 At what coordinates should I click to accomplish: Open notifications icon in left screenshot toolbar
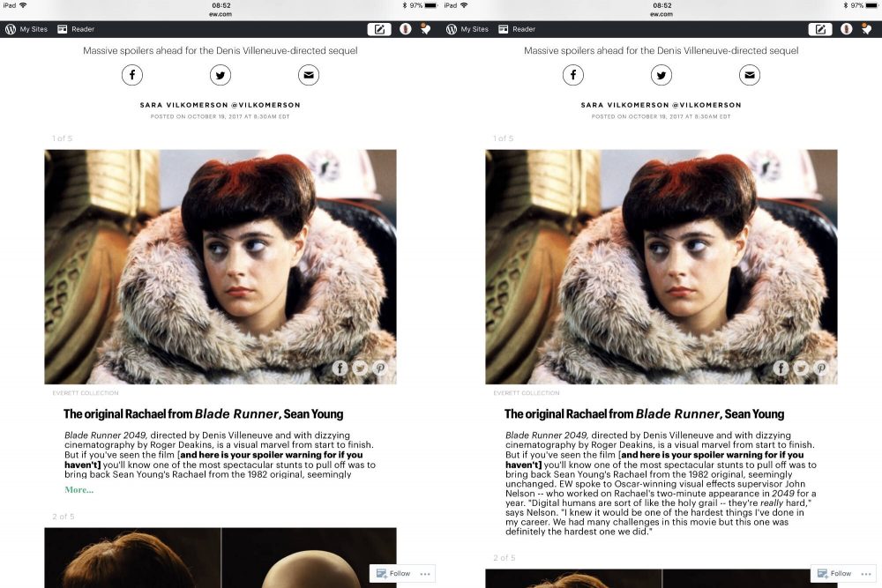[425, 29]
